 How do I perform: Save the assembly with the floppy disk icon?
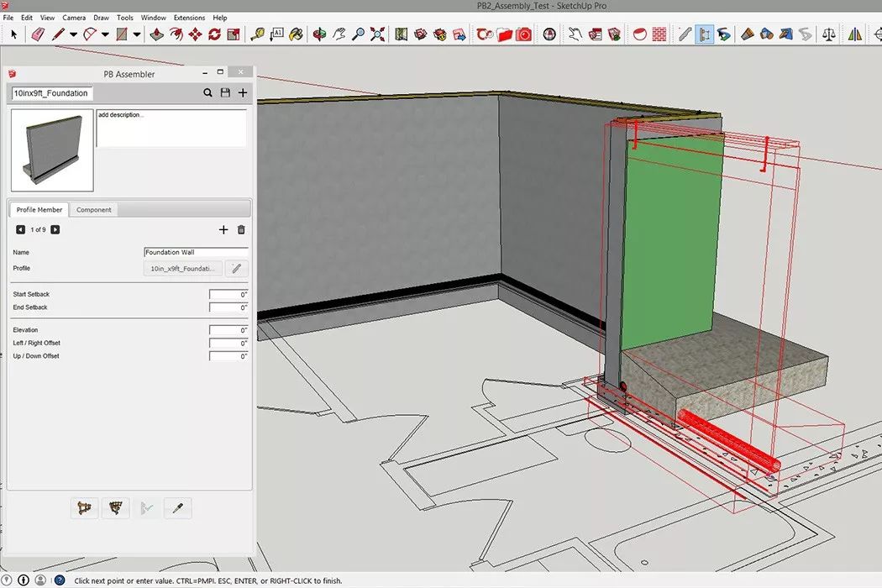click(225, 93)
